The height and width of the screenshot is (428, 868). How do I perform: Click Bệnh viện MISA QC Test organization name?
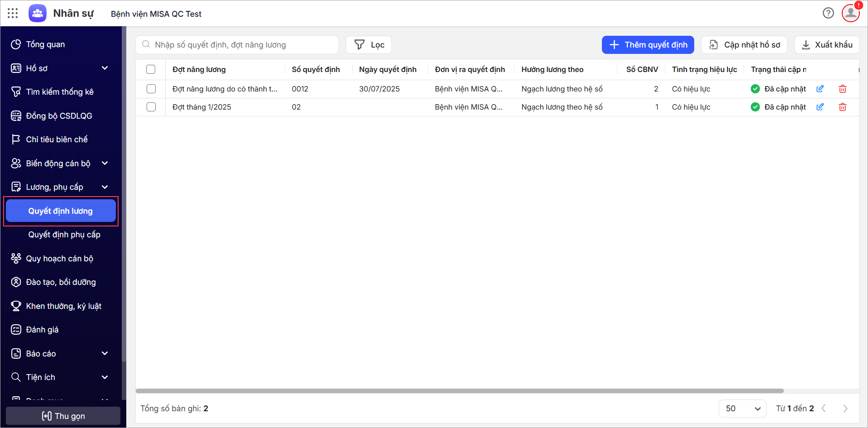(x=156, y=14)
